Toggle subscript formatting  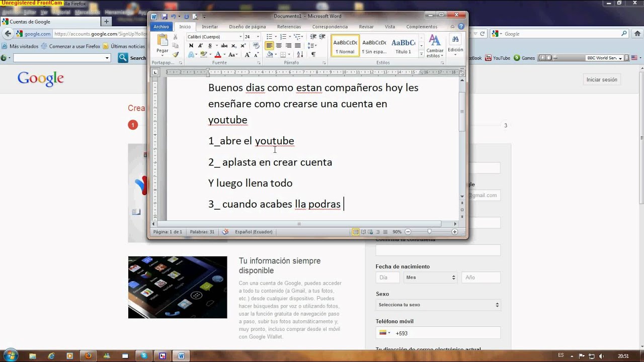tap(234, 46)
